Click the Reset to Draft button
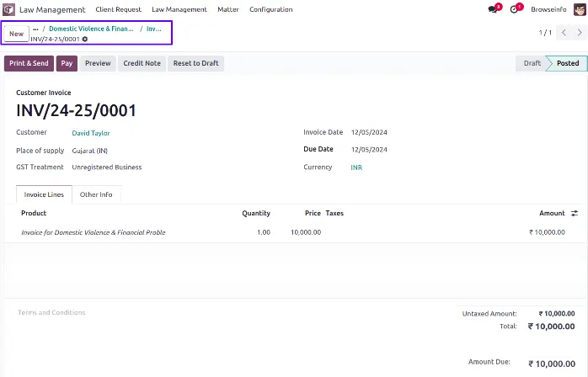Viewport: 588px width, 377px height. 195,63
